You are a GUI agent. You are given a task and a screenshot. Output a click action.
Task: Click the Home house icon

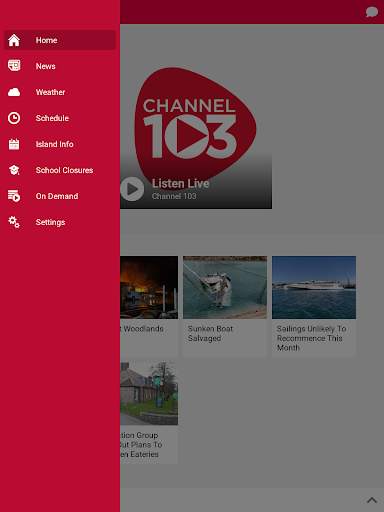(14, 40)
